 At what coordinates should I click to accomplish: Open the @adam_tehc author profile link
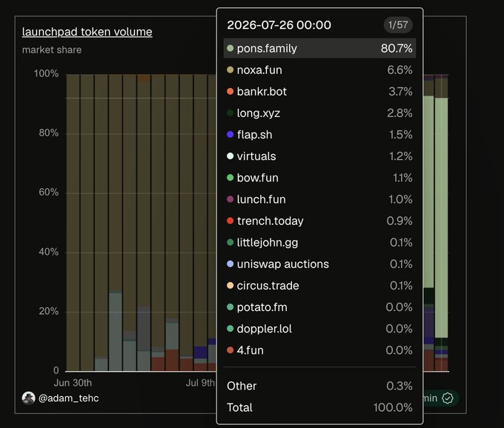[x=68, y=398]
